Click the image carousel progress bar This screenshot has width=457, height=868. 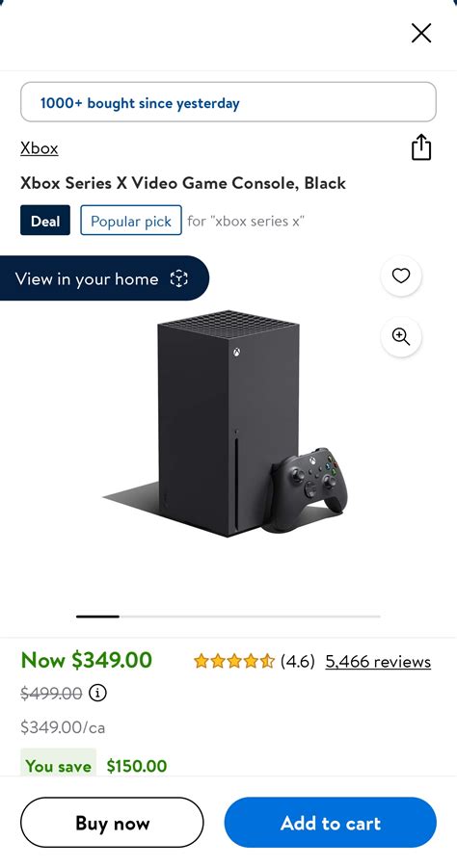(228, 617)
